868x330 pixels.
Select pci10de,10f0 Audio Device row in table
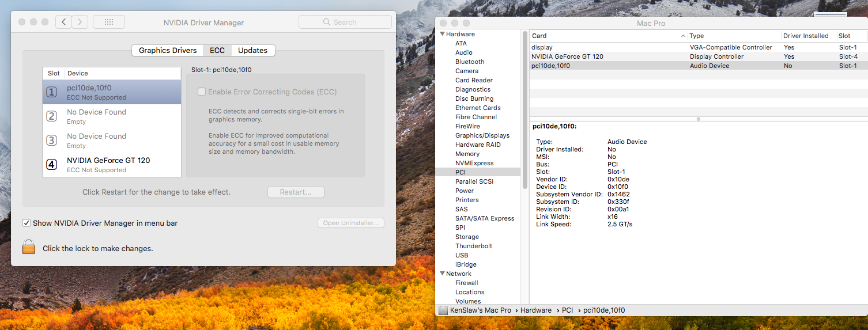699,66
